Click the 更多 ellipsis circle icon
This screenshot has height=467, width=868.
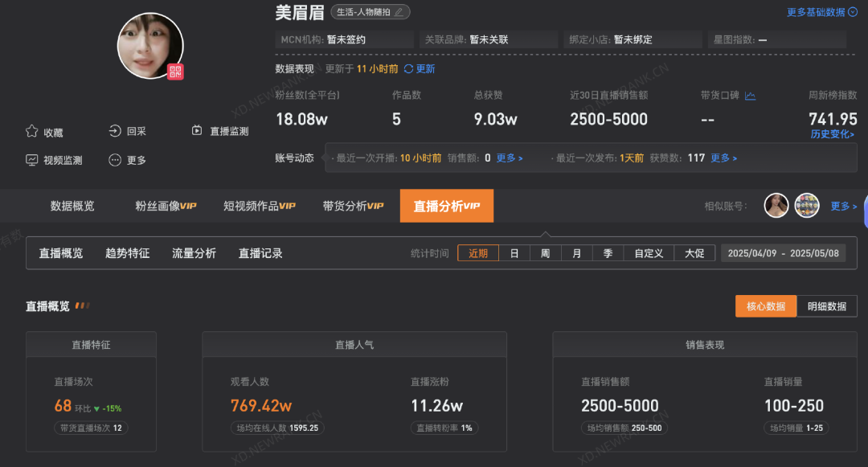pos(115,160)
